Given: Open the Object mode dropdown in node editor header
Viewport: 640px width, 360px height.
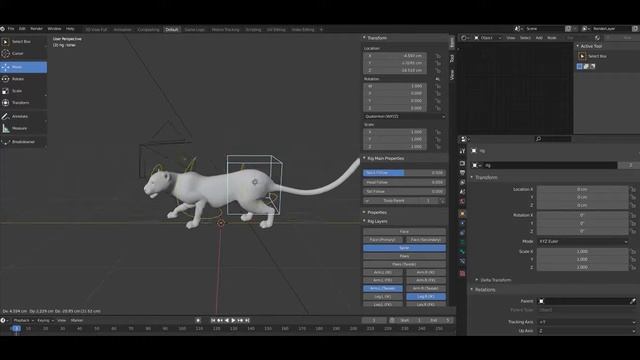Looking at the screenshot, I should [x=487, y=38].
